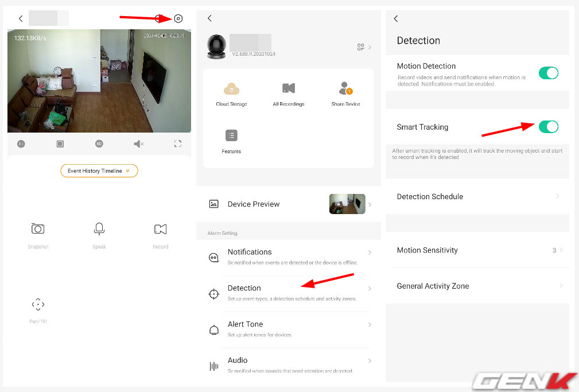
Task: Switch HD video quality button
Action: click(x=99, y=144)
